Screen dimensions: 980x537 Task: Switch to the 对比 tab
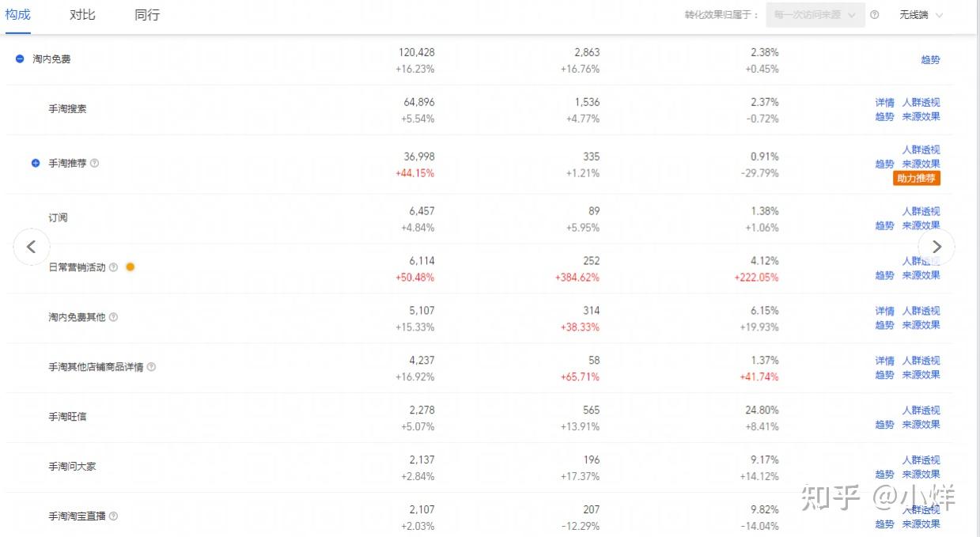[82, 15]
